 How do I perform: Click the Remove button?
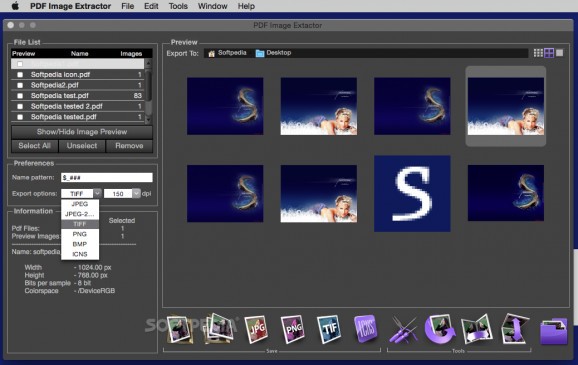129,146
